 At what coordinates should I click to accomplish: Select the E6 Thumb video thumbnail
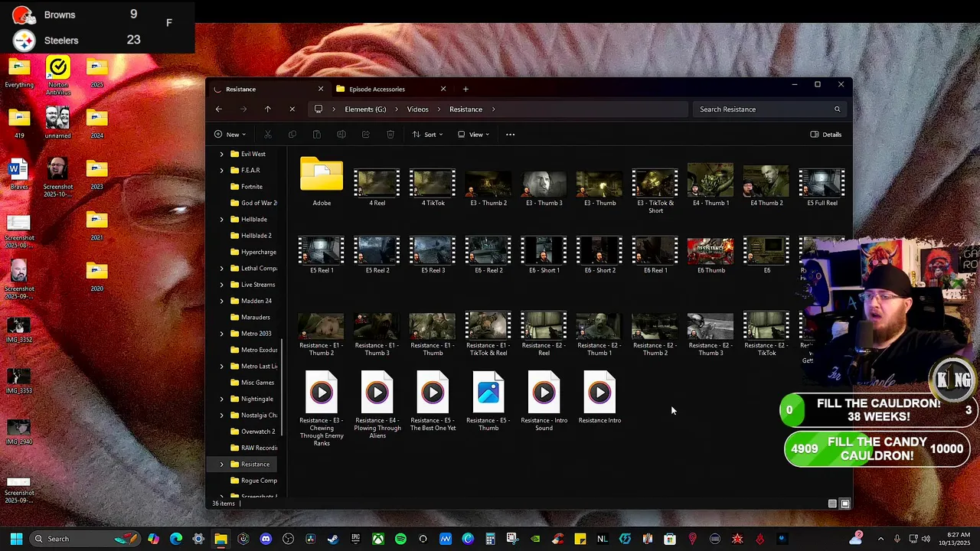[711, 256]
